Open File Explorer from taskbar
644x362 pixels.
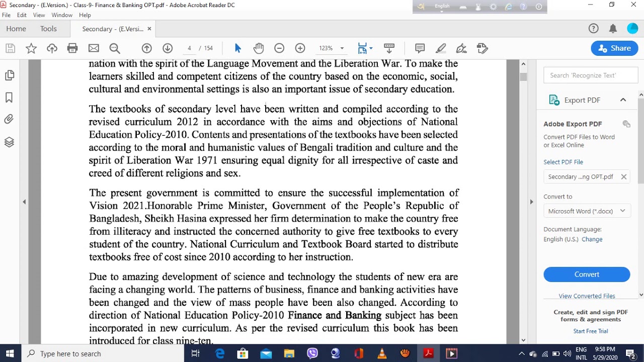[x=289, y=353]
